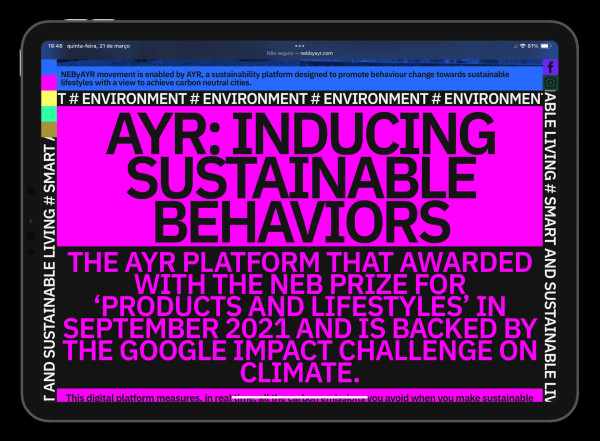Select the magenta section swatch
600x441 pixels.
pos(49,83)
